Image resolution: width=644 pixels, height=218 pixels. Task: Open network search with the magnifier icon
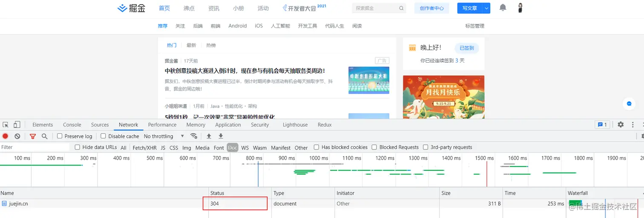click(44, 136)
